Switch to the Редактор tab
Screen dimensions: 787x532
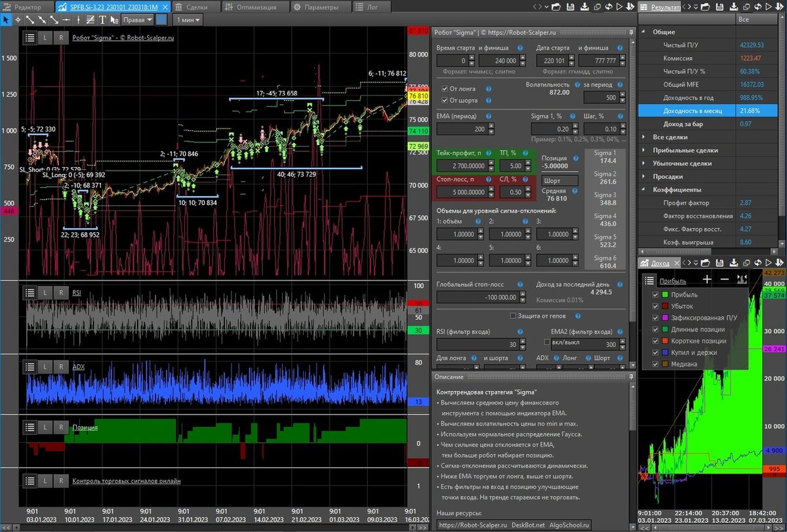click(x=27, y=7)
